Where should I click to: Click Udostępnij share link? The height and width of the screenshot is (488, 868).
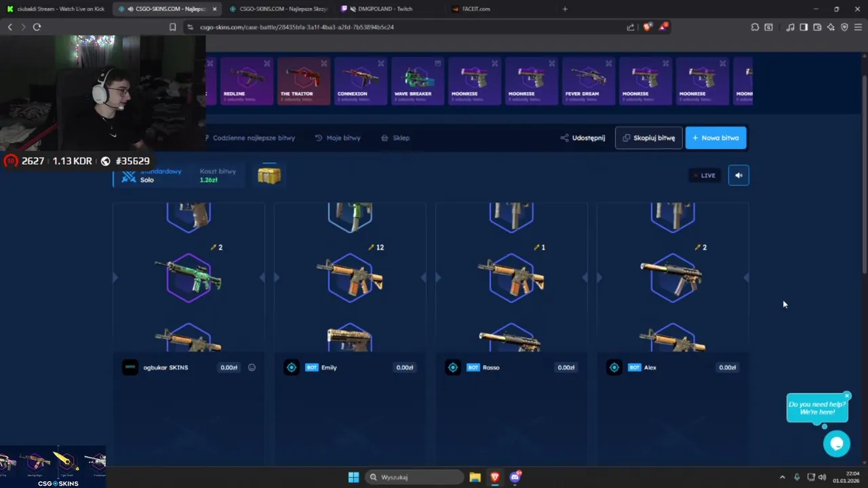[583, 138]
